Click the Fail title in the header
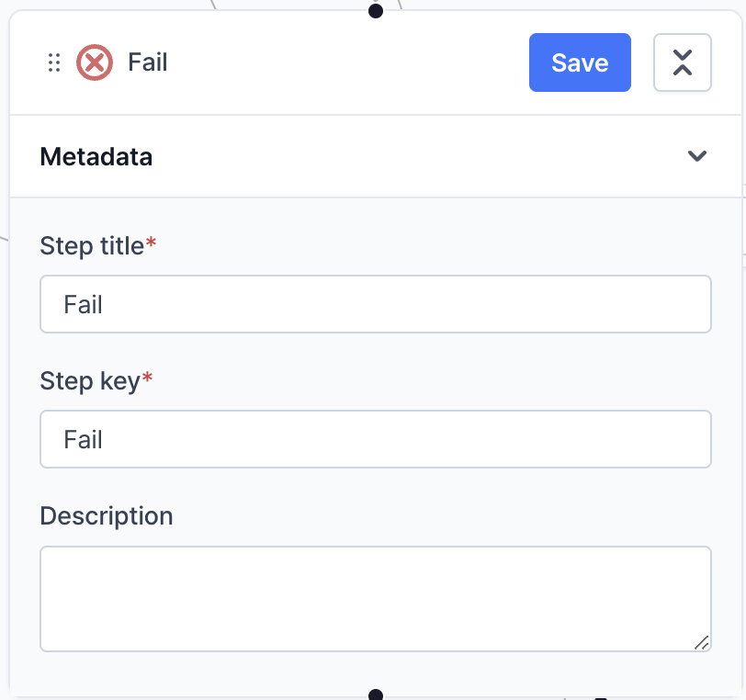The width and height of the screenshot is (746, 700). [x=148, y=62]
